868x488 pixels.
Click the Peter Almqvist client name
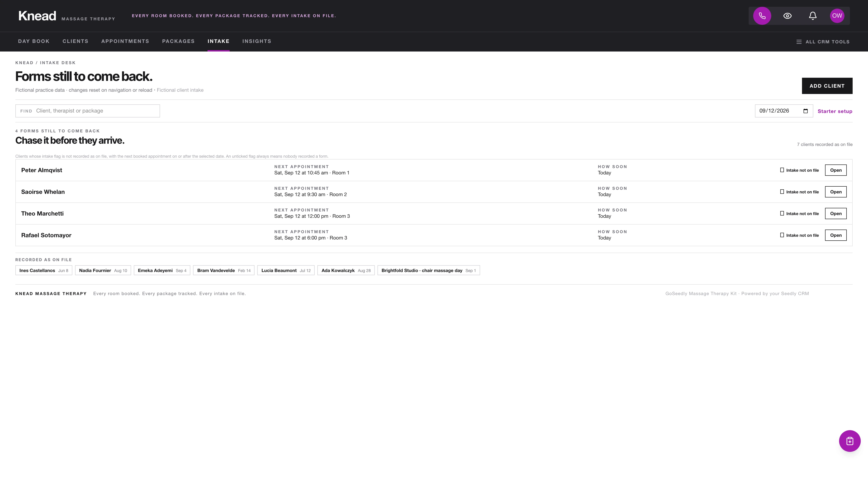[41, 170]
